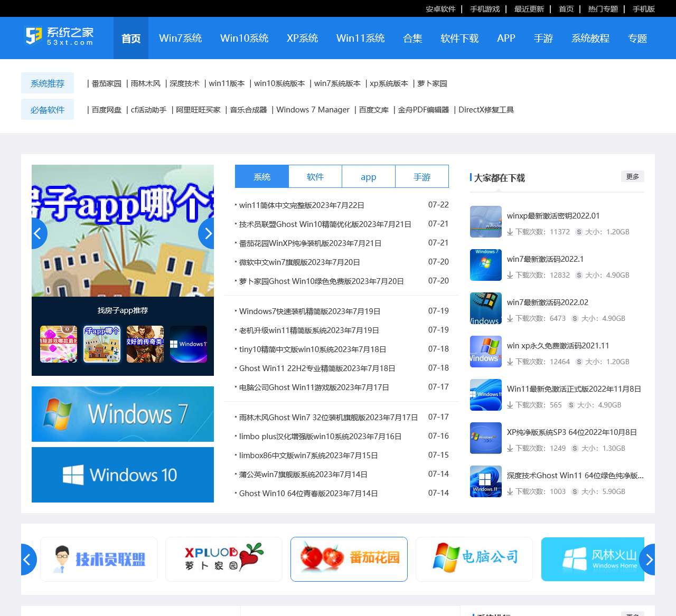Advance banner carousel to next slide
This screenshot has height=616, width=676.
click(207, 233)
